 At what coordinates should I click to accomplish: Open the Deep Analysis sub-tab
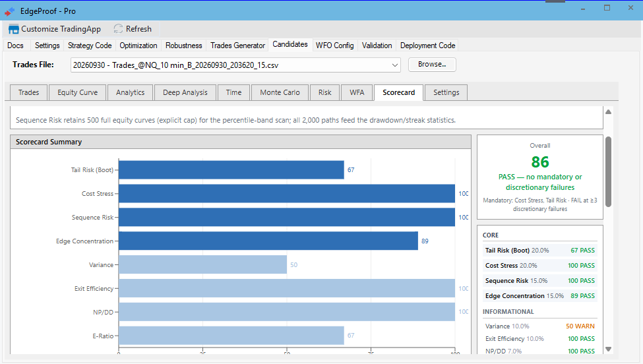[x=185, y=92]
